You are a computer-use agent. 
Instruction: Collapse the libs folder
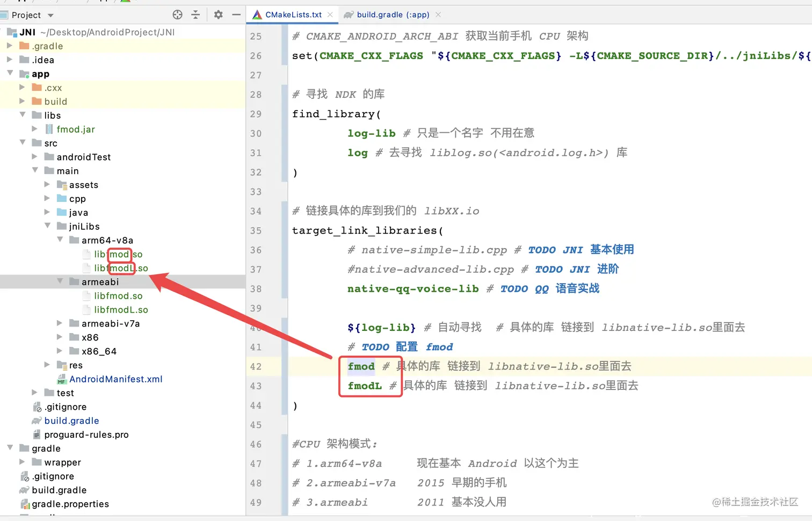[x=22, y=114]
